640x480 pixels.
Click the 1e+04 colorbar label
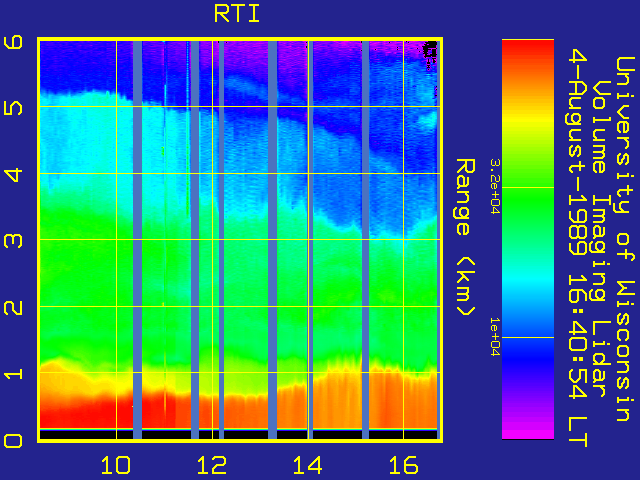pos(495,337)
